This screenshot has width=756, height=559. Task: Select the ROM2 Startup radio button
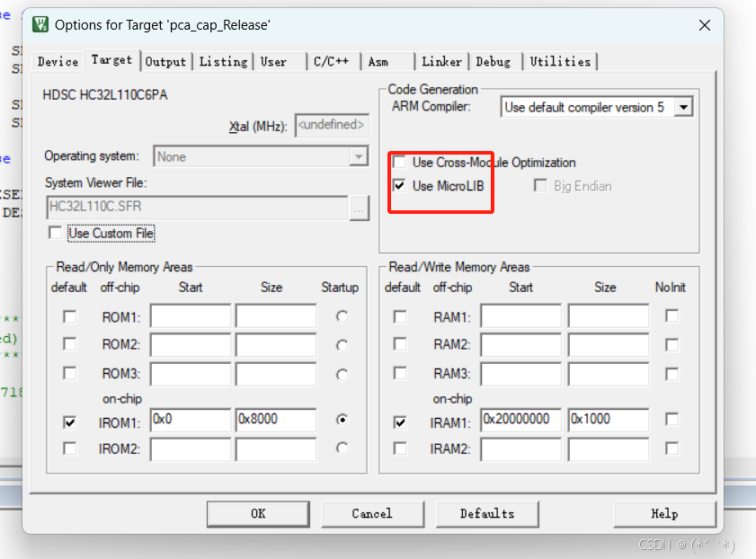342,345
